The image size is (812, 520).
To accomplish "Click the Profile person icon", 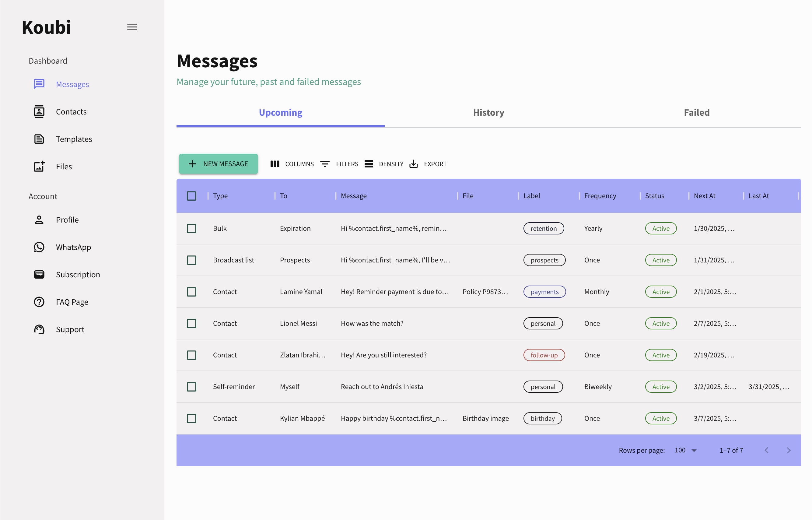I will click(x=39, y=220).
